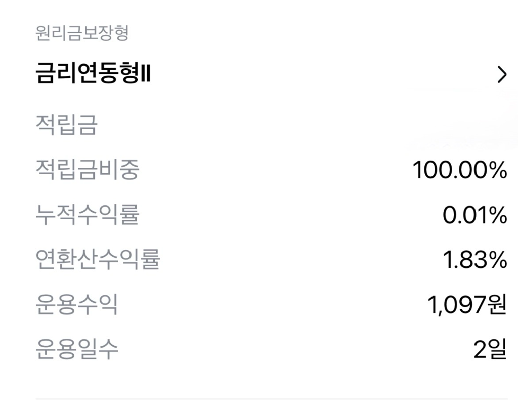Screen dimensions: 518x420
Task: Select the 운용일수 label
Action: pyautogui.click(x=77, y=350)
